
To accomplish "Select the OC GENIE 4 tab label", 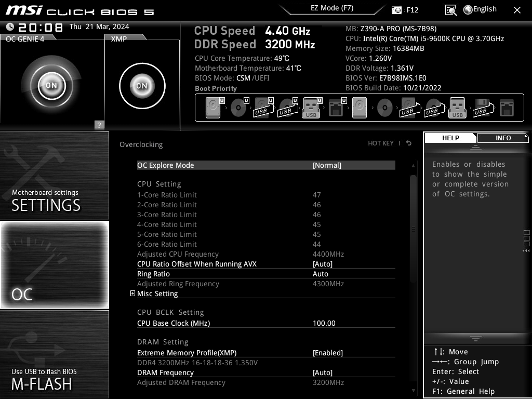I will pyautogui.click(x=25, y=38).
